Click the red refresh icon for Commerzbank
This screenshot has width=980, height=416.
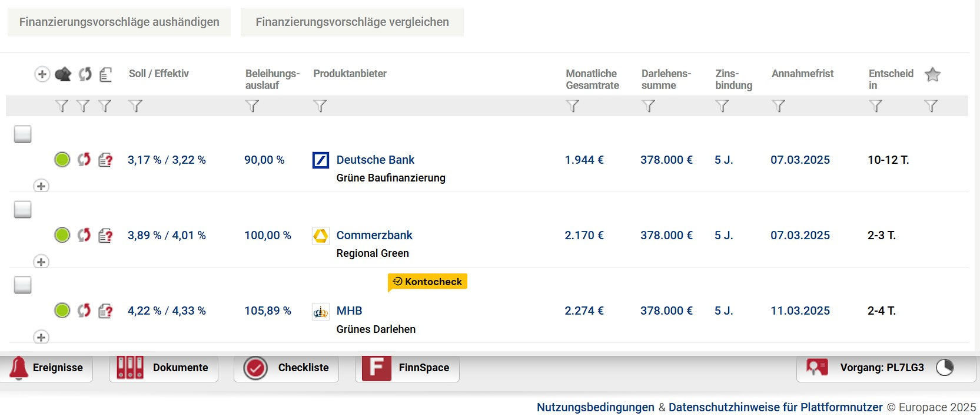pyautogui.click(x=84, y=235)
